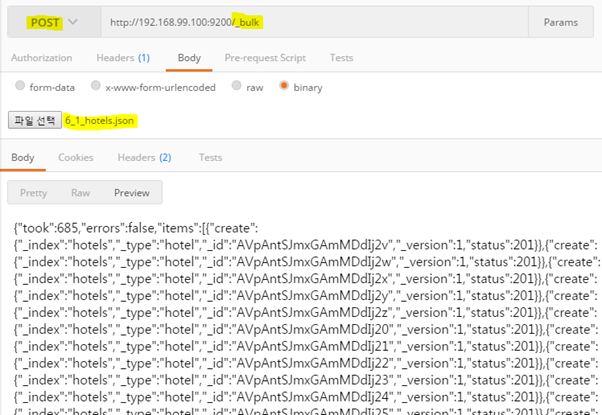
Task: Show the response in Raw view
Action: (x=80, y=192)
